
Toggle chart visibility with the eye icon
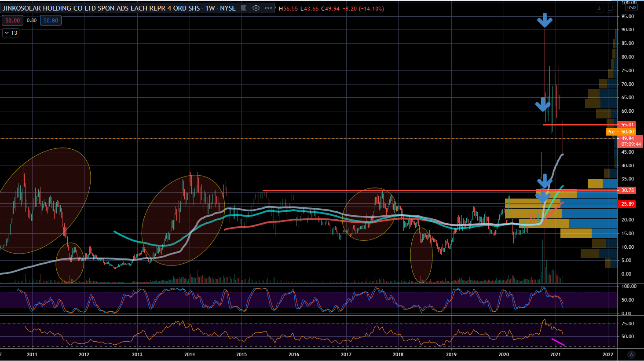[x=256, y=8]
